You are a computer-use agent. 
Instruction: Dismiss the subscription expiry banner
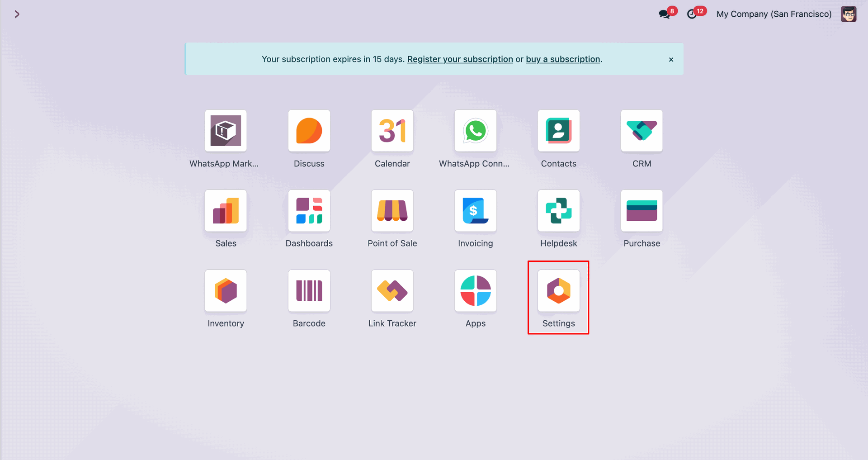tap(671, 59)
